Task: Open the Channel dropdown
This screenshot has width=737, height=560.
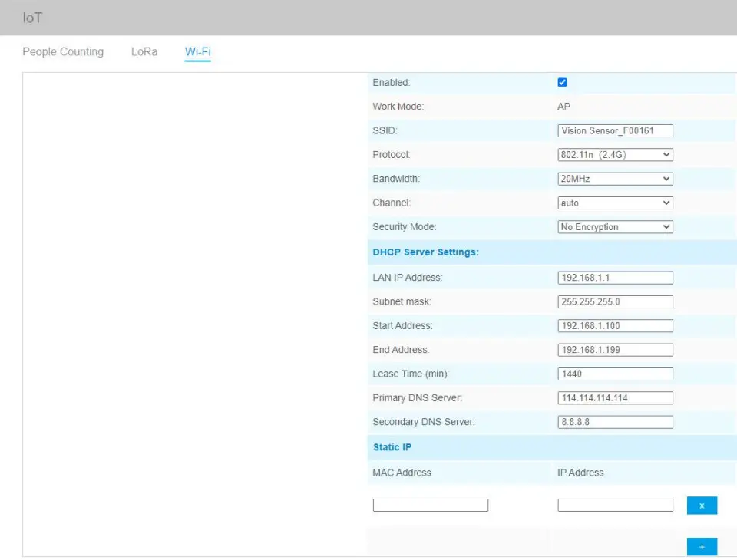Action: 615,203
